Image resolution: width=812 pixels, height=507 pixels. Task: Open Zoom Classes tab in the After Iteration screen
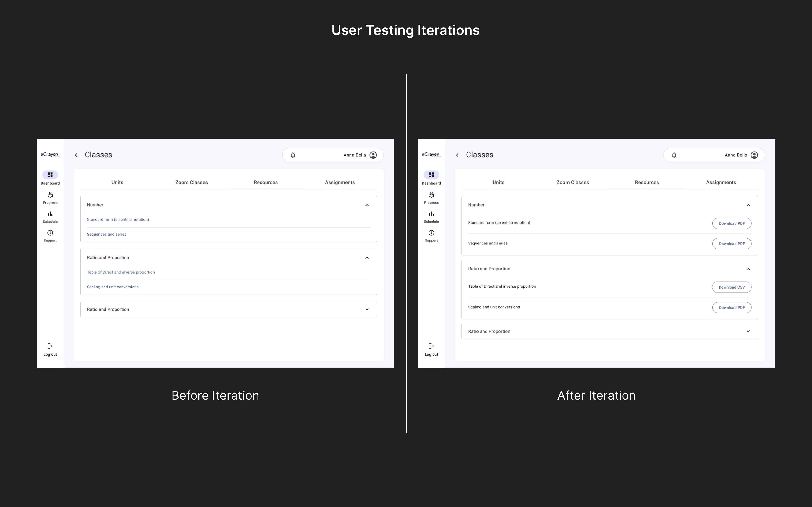click(572, 182)
